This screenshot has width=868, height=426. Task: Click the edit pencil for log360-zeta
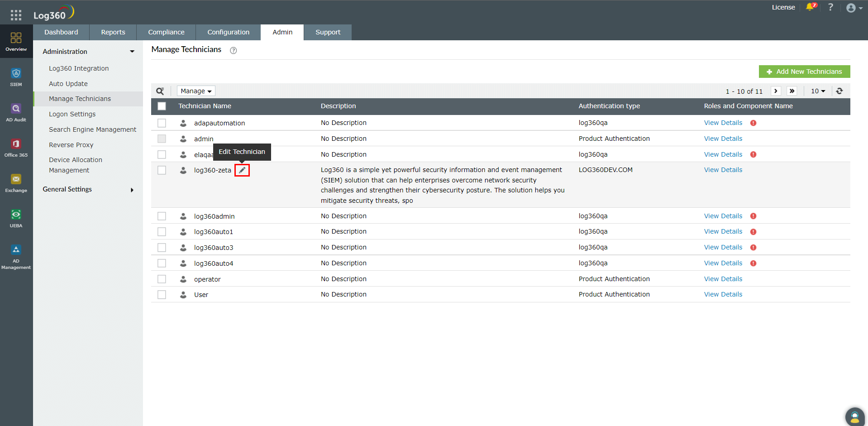coord(242,170)
